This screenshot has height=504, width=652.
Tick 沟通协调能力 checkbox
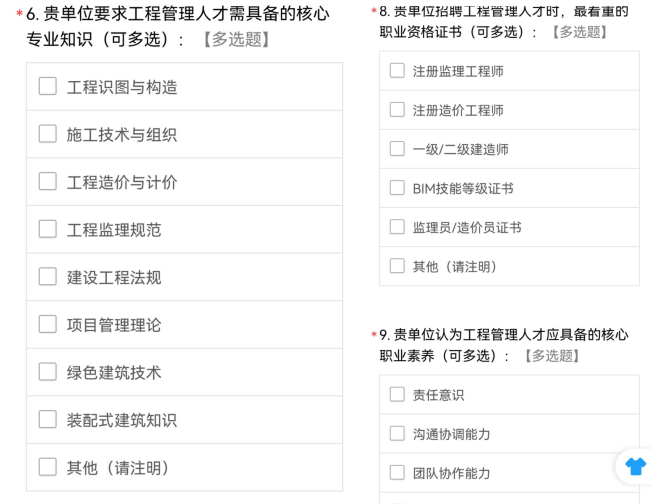397,433
